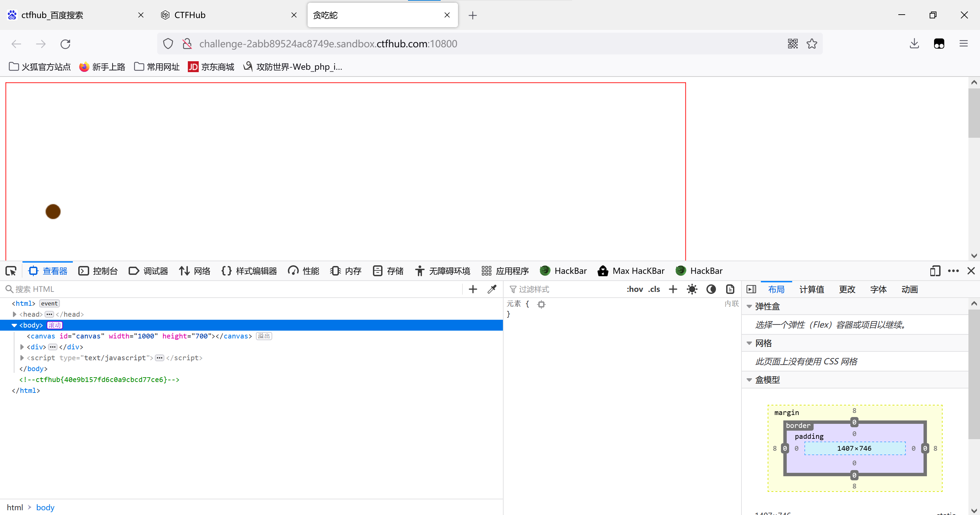Viewport: 980px width, 515px height.
Task: Click the 滚动 scroll badge on body
Action: tap(54, 325)
